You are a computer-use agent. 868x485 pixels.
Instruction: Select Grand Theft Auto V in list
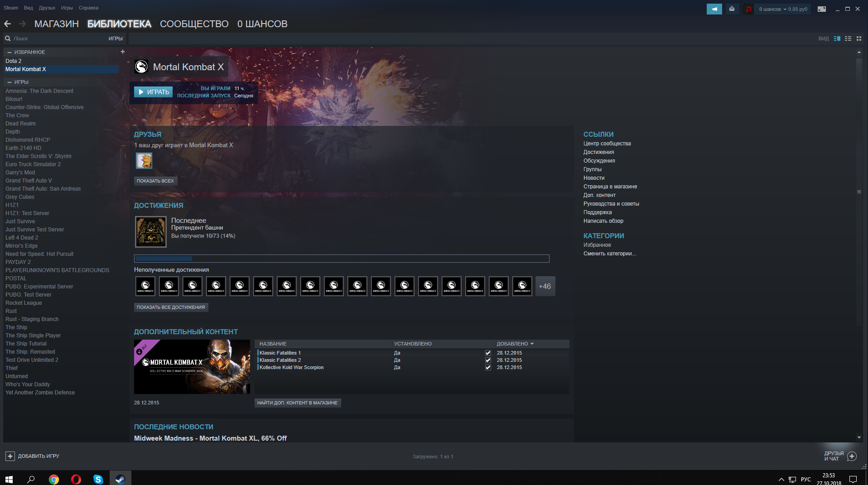tap(29, 181)
